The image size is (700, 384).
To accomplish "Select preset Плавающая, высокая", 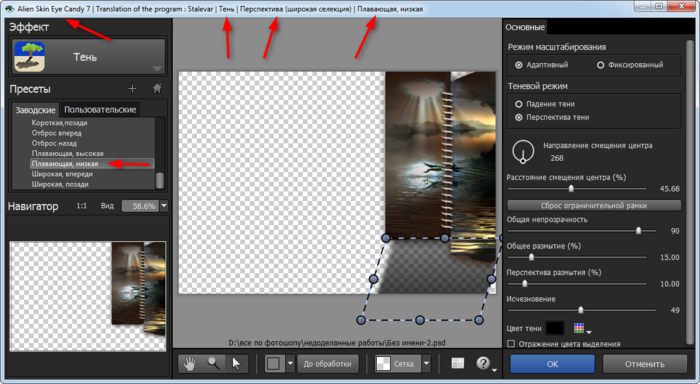I will [x=67, y=154].
